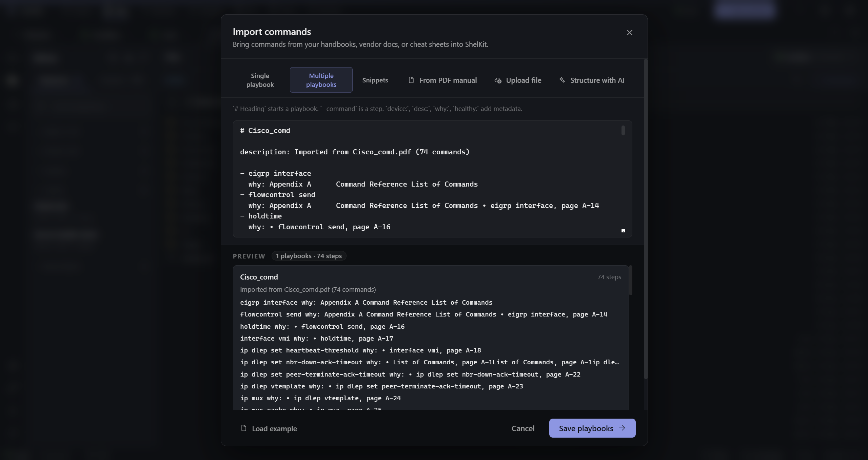Image resolution: width=868 pixels, height=460 pixels.
Task: Open the Structure with AI tab
Action: coord(592,80)
